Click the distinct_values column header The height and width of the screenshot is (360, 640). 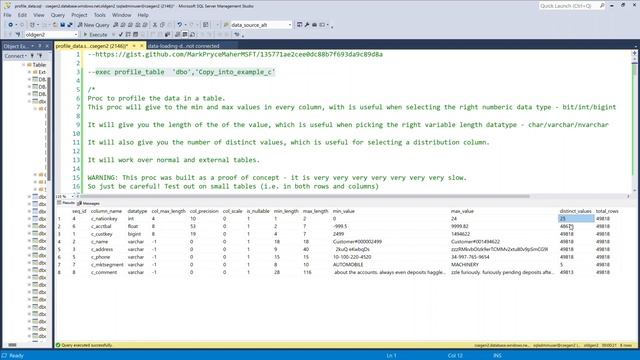coord(576,211)
